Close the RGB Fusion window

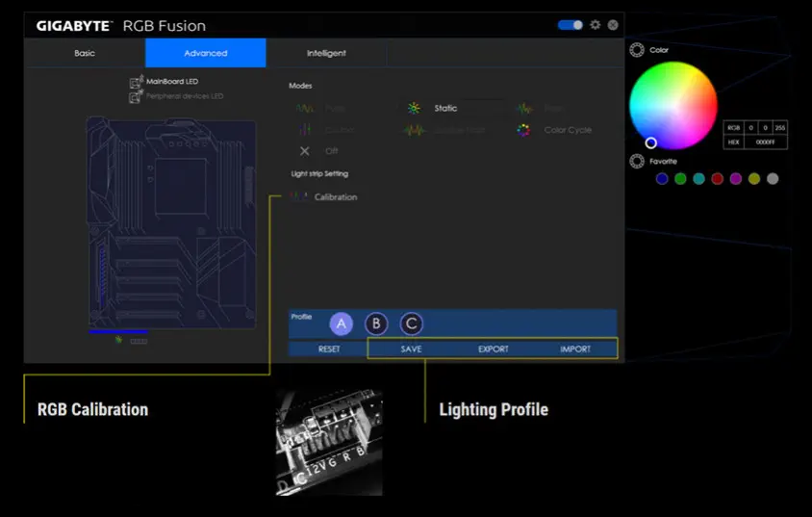coord(613,25)
